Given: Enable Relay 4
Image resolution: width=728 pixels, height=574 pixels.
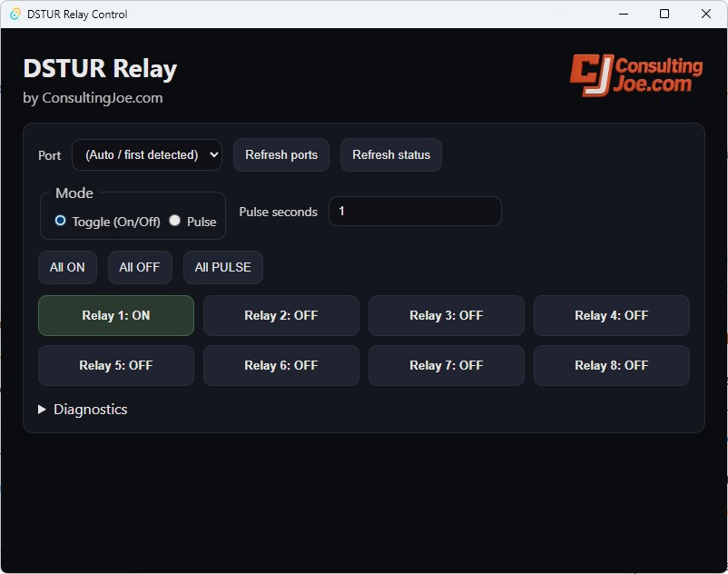Looking at the screenshot, I should [x=612, y=316].
